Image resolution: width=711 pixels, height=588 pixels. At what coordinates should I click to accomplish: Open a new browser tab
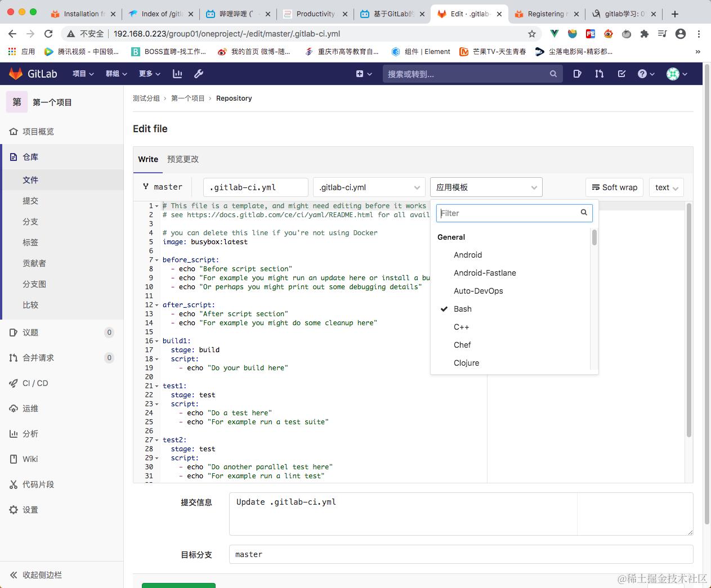pos(675,14)
